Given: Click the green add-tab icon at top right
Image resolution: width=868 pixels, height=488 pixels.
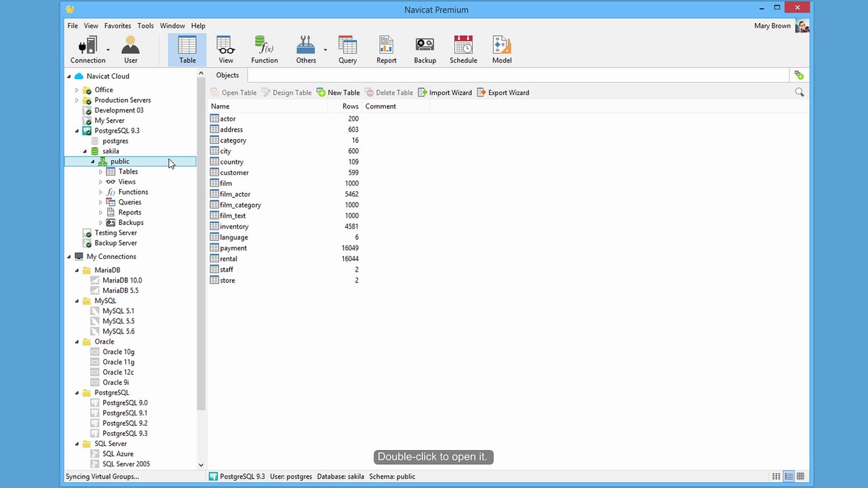Looking at the screenshot, I should [799, 75].
